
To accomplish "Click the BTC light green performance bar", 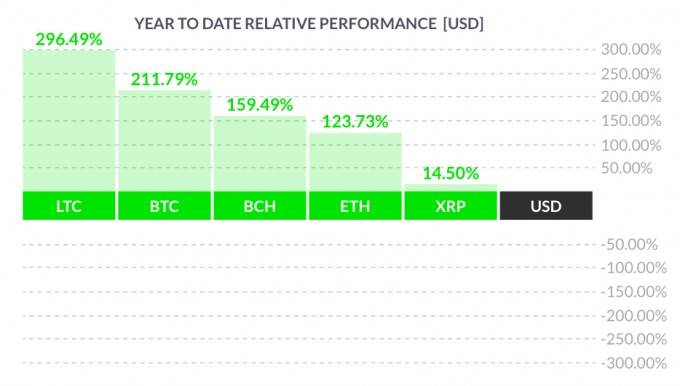I will point(164,141).
